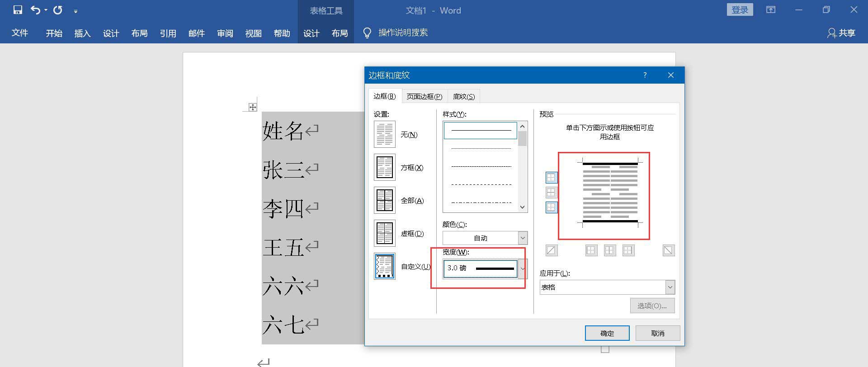Select the dotted line style in 样式 list
868x367 pixels.
pos(481,148)
